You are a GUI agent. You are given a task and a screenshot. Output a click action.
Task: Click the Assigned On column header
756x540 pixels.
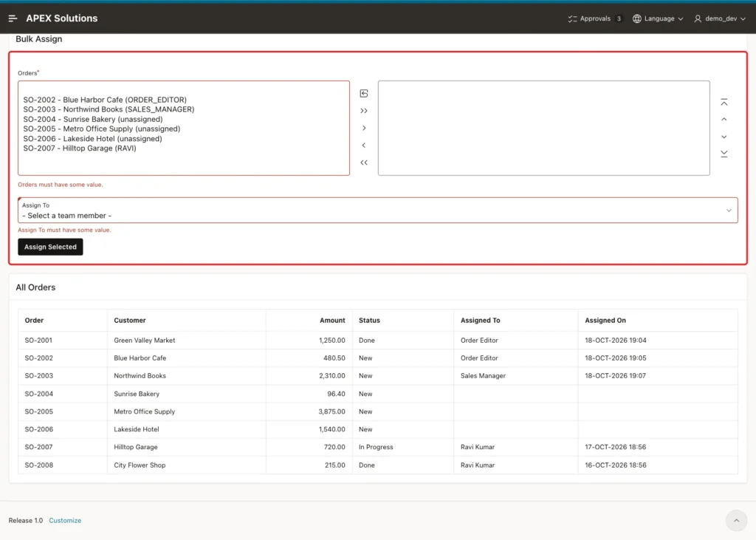605,321
